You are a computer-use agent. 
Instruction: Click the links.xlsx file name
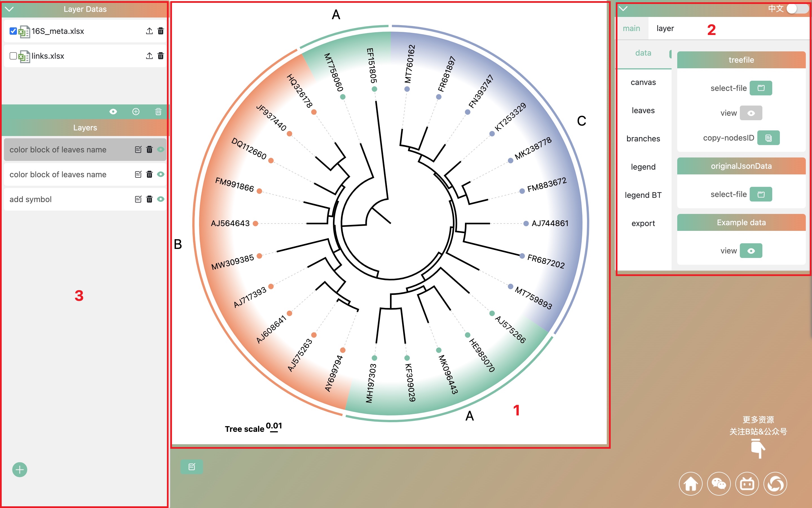(x=48, y=56)
